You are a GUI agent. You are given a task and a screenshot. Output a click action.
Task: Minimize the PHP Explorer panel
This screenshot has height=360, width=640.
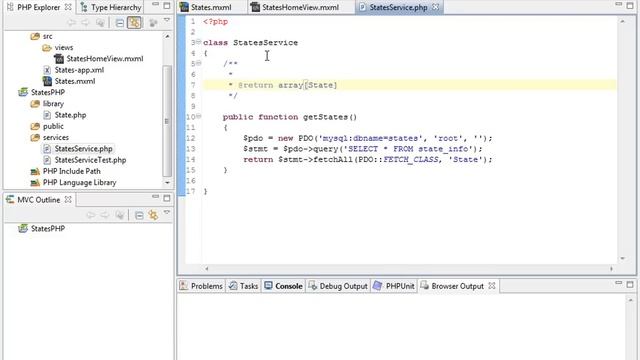(x=156, y=4)
